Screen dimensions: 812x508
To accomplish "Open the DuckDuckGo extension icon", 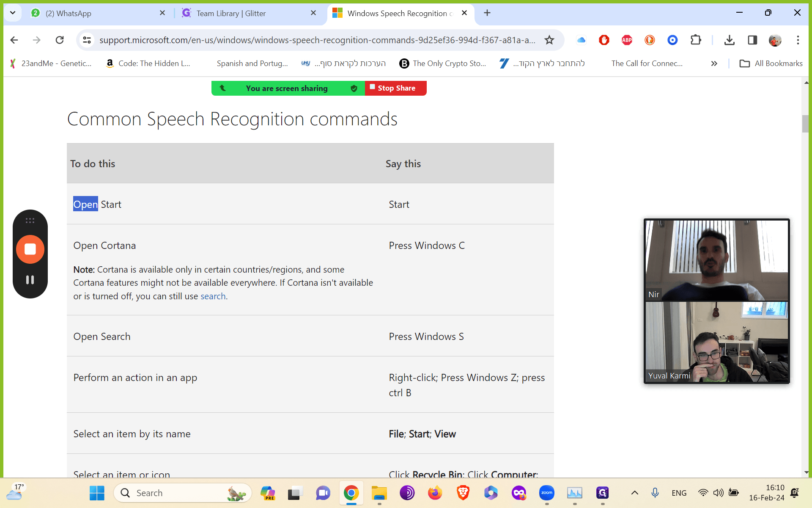I will pyautogui.click(x=650, y=40).
